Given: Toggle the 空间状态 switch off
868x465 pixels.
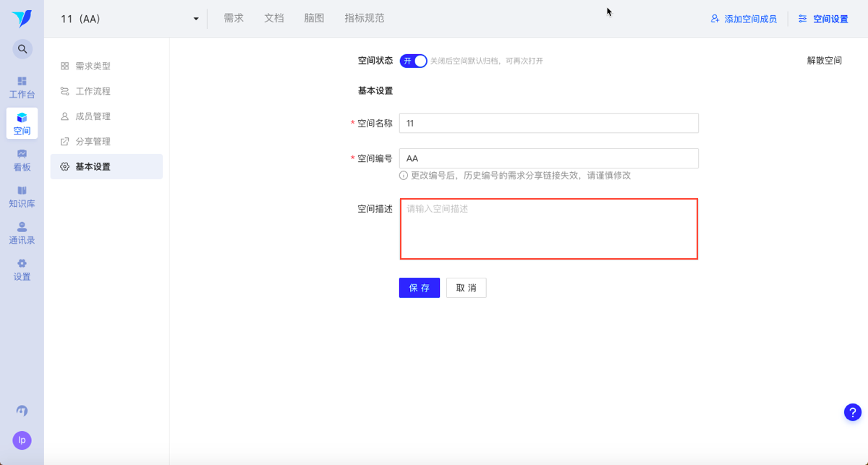Looking at the screenshot, I should (x=413, y=61).
